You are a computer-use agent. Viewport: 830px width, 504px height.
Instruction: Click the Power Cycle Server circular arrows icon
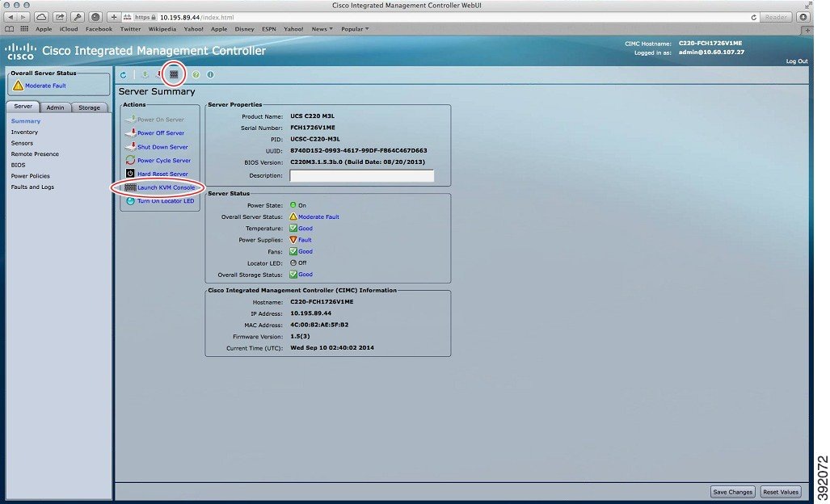(130, 160)
